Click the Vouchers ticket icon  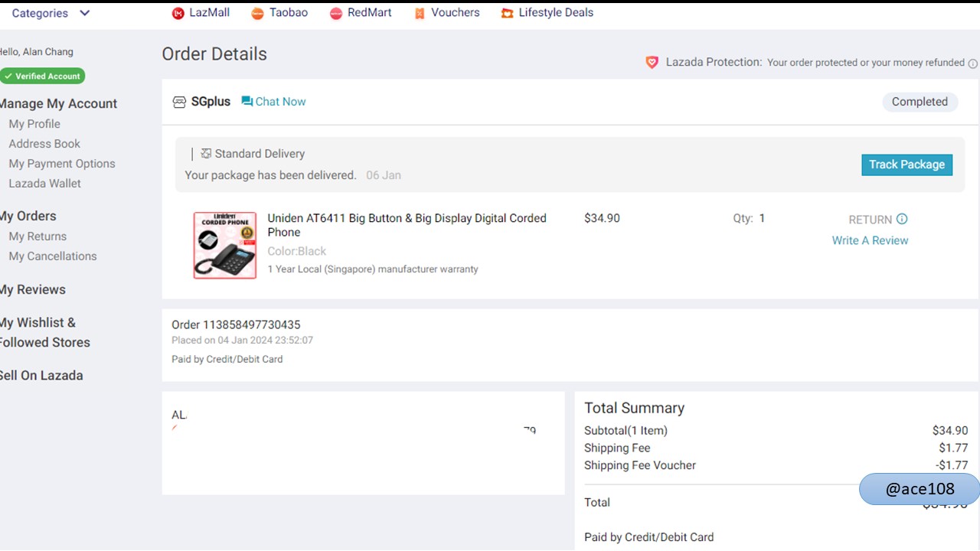point(420,13)
